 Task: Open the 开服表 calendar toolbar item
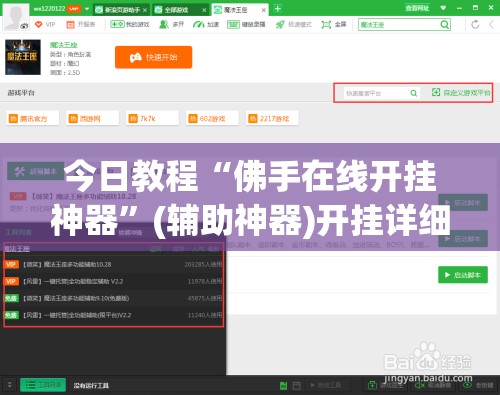81,24
